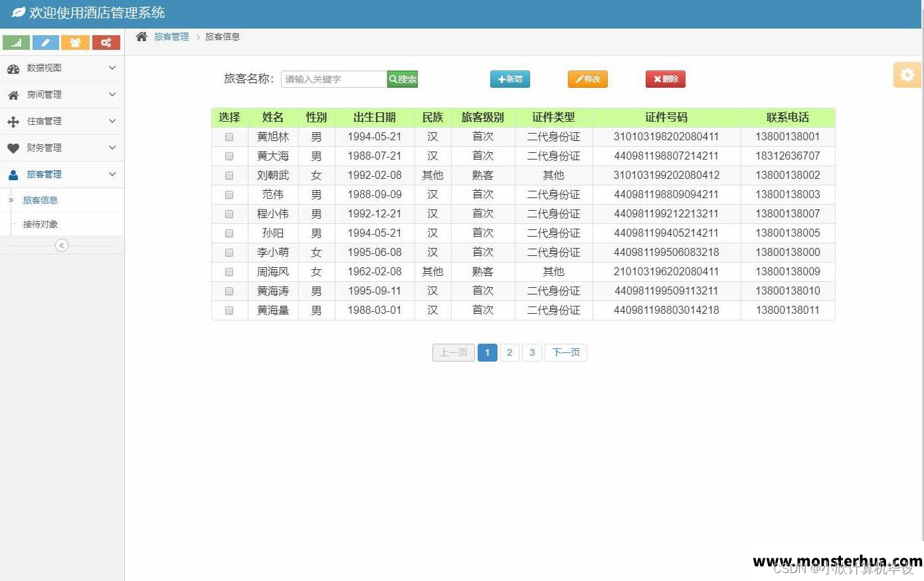This screenshot has width=924, height=581.
Task: Click the leaf logo in the header
Action: 17,13
